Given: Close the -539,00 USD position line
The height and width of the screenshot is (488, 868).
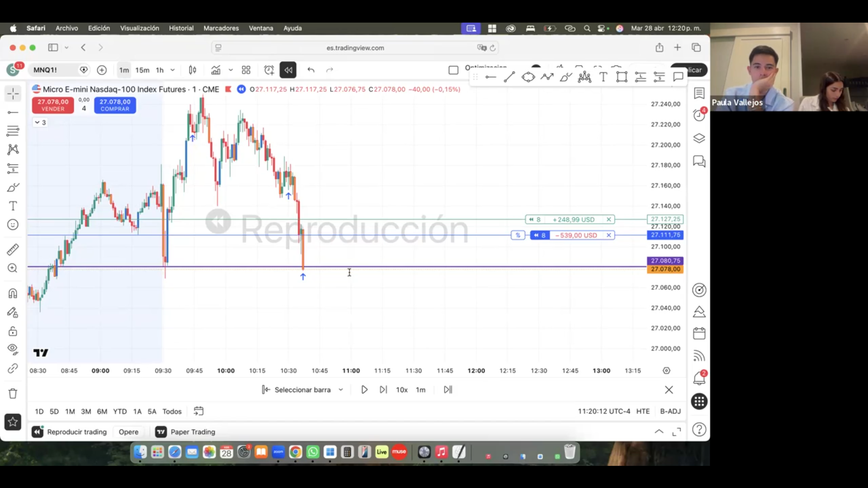Looking at the screenshot, I should tap(609, 235).
